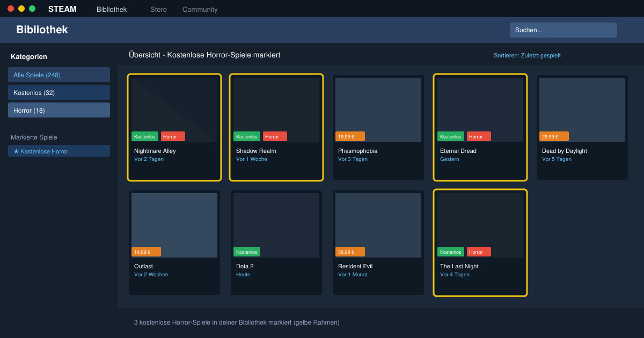Click Horror tag on Eternal Dread

point(479,136)
